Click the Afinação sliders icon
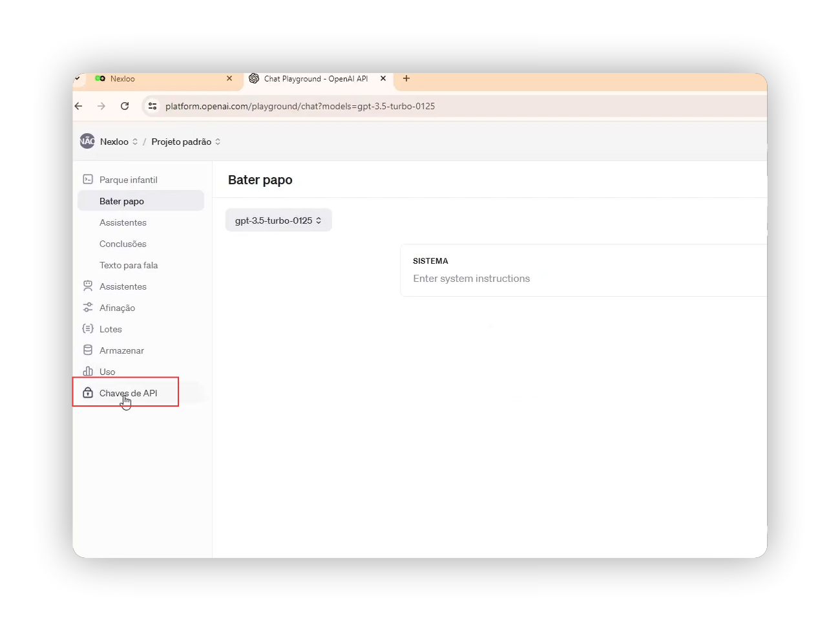 coord(88,307)
